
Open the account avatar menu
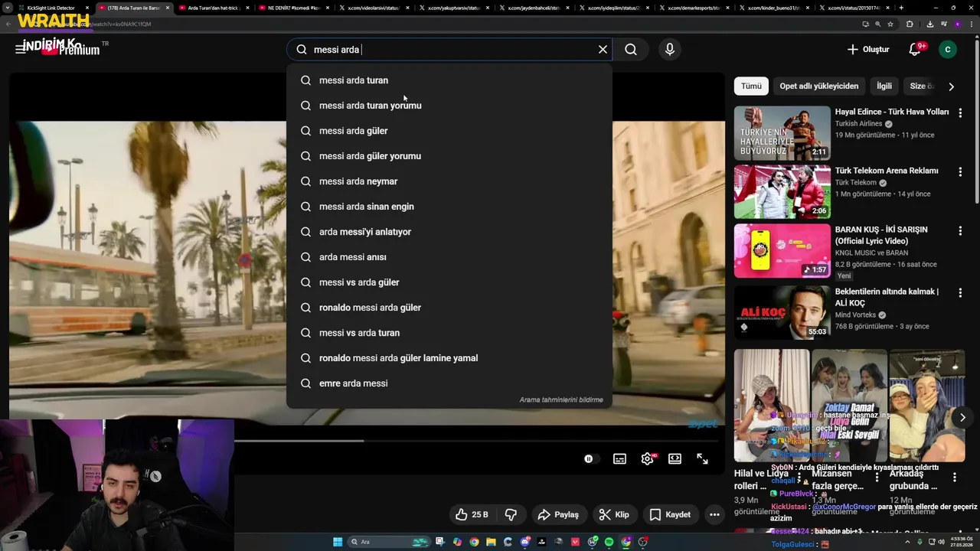948,49
